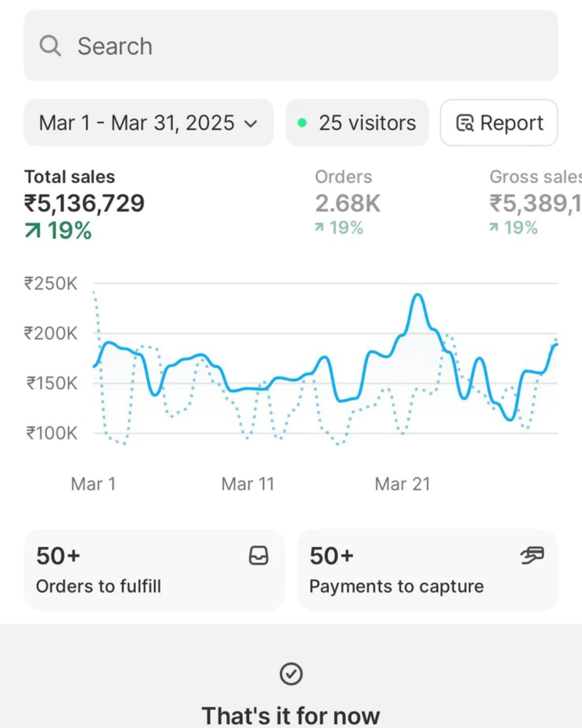
Task: Tap the inbox icon on Orders to fulfill card
Action: click(259, 555)
